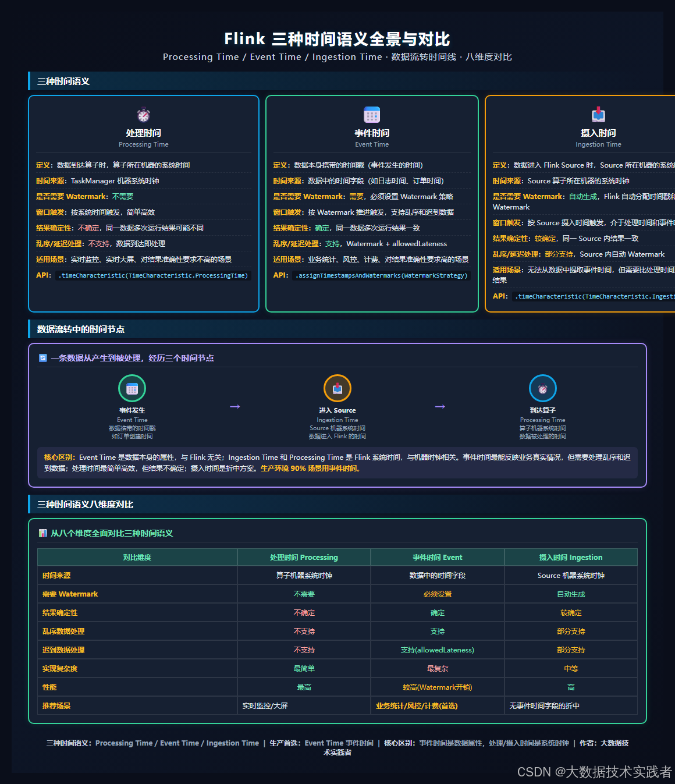Click the assignTimestampsAndWatermarks API code snippet
This screenshot has height=784, width=675.
click(x=382, y=275)
